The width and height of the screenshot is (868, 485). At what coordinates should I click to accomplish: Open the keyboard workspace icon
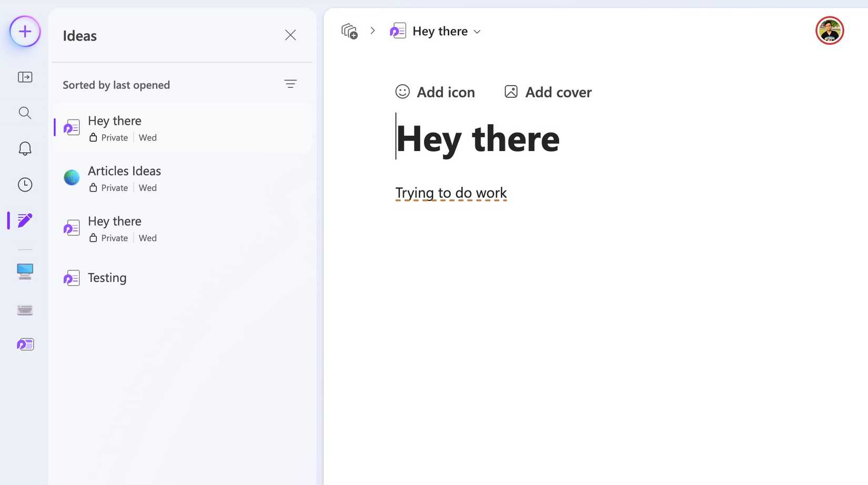click(24, 310)
